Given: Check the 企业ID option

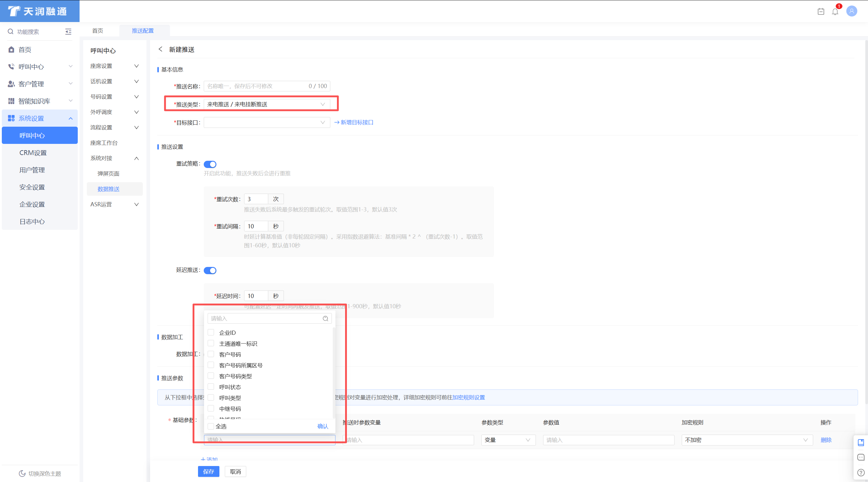Looking at the screenshot, I should (211, 333).
